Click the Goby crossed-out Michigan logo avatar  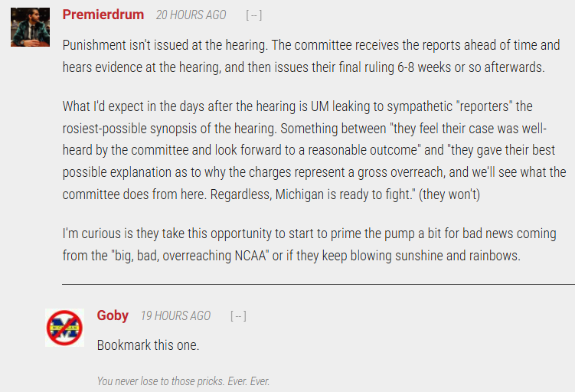64,328
